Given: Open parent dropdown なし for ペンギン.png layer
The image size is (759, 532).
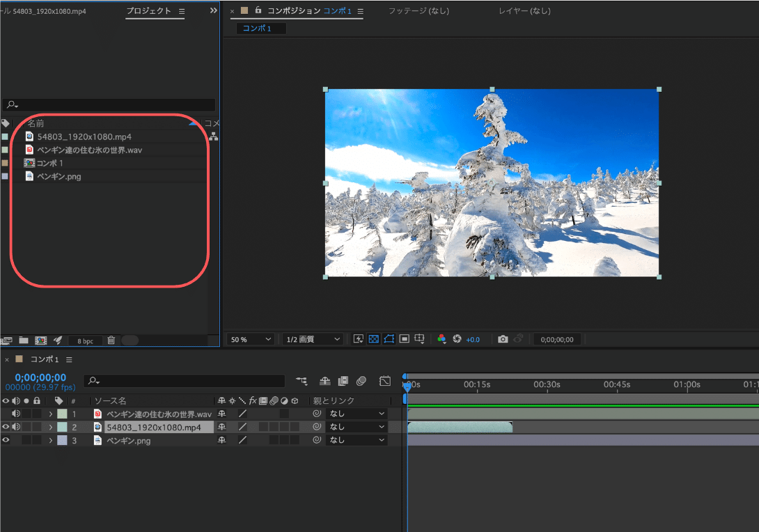Looking at the screenshot, I should pos(357,439).
